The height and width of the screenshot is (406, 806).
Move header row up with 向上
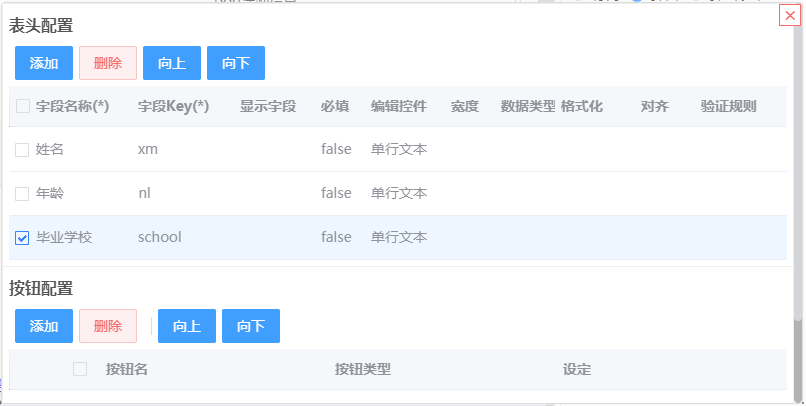172,63
